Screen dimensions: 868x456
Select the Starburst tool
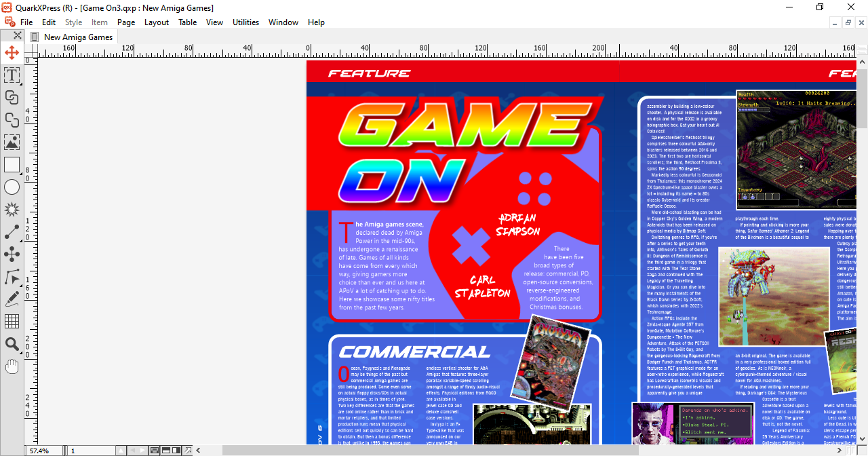pyautogui.click(x=12, y=209)
